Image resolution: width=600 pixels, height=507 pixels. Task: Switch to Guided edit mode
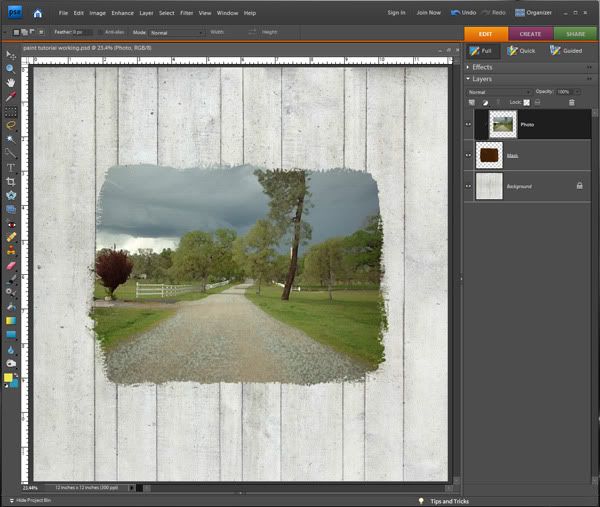click(x=566, y=51)
